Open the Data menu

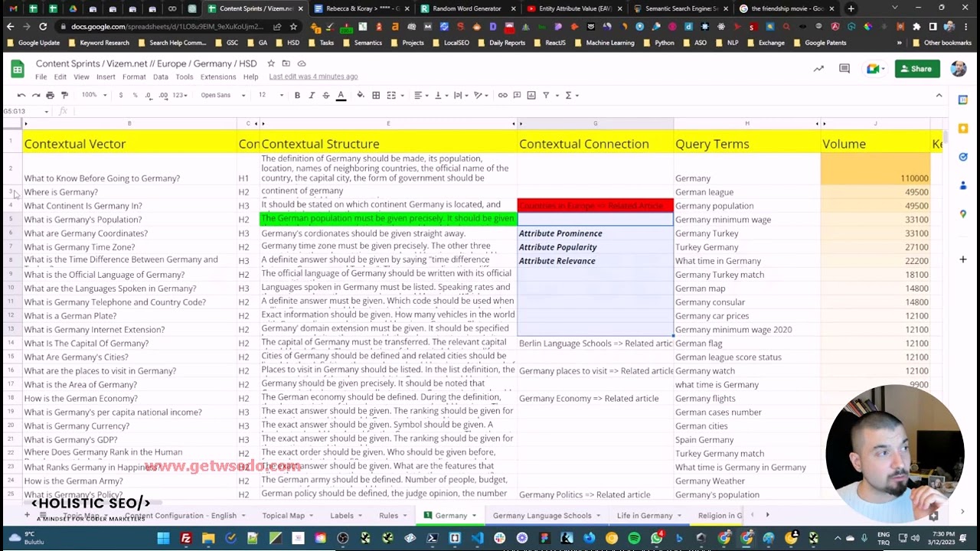pos(160,77)
